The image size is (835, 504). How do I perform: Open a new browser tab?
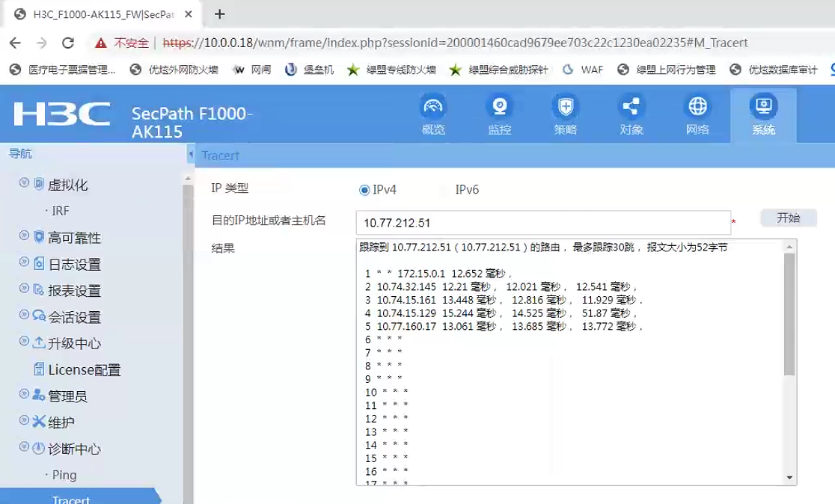219,14
